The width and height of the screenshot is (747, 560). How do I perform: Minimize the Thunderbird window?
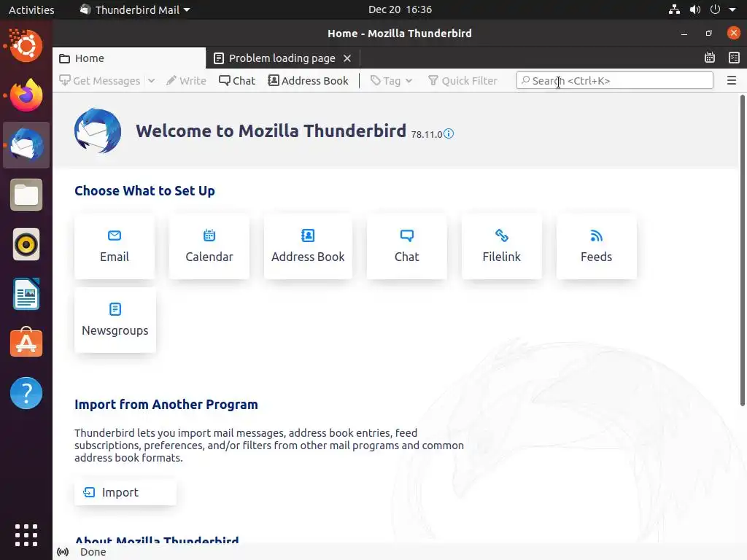point(684,34)
